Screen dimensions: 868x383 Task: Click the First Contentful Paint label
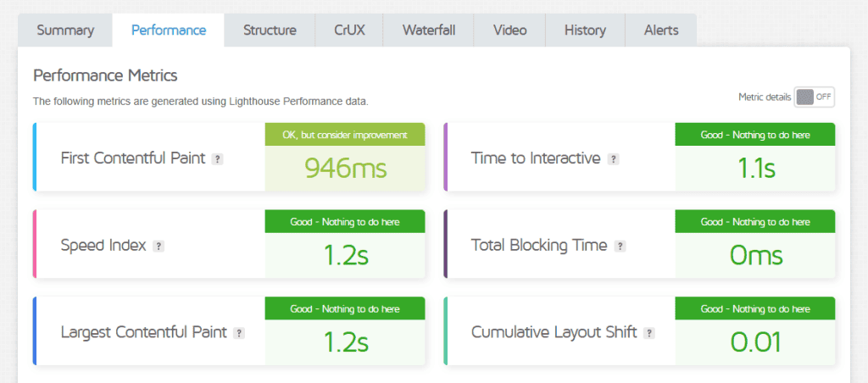(133, 158)
